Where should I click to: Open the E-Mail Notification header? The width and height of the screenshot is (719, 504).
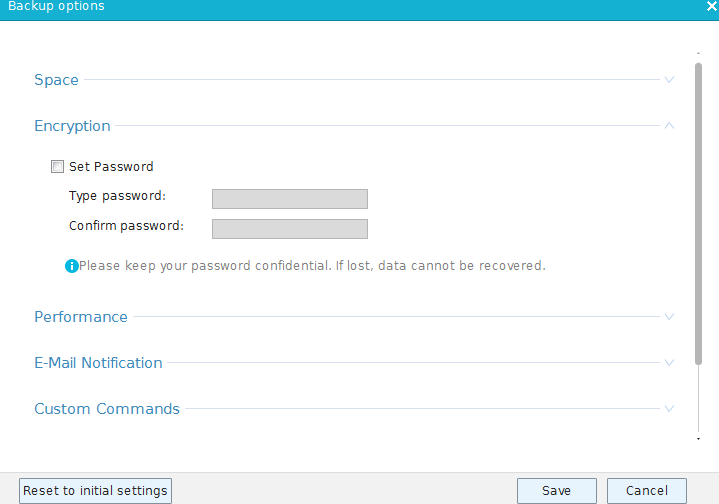[x=98, y=363]
